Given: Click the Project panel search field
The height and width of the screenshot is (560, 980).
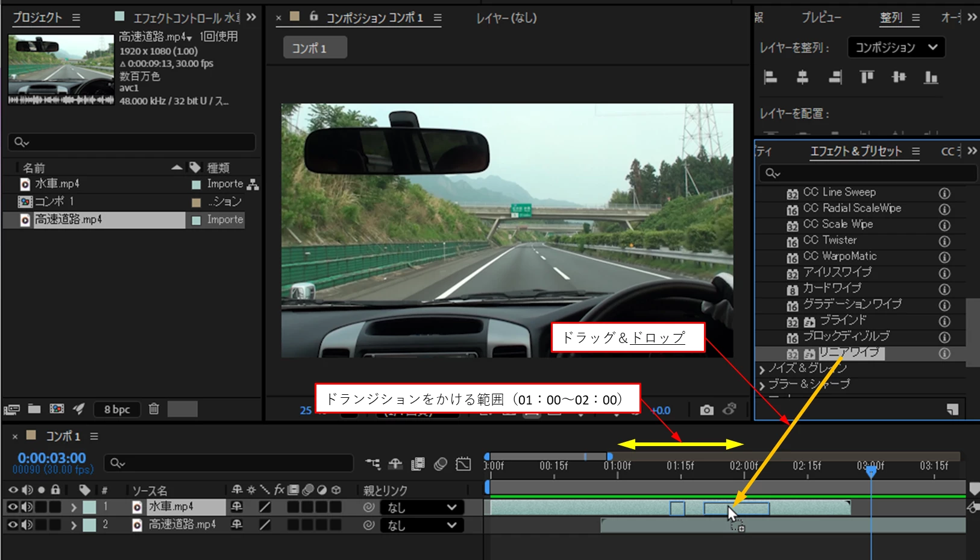Looking at the screenshot, I should click(x=131, y=142).
